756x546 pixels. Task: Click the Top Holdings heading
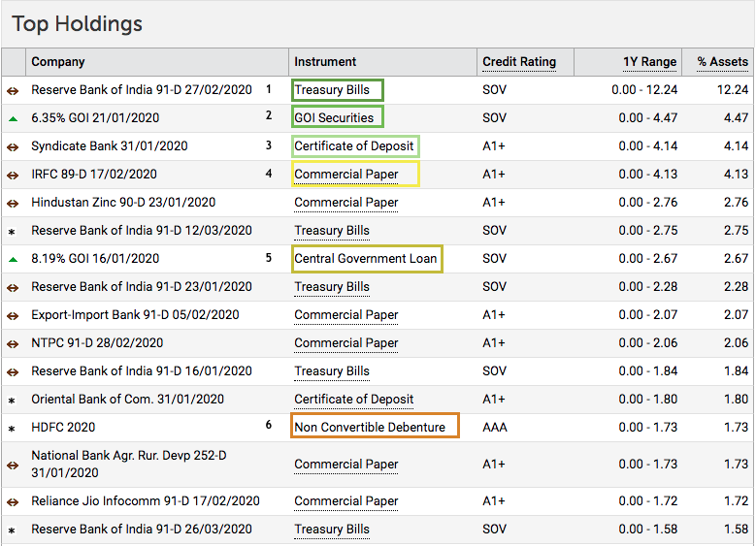click(77, 24)
